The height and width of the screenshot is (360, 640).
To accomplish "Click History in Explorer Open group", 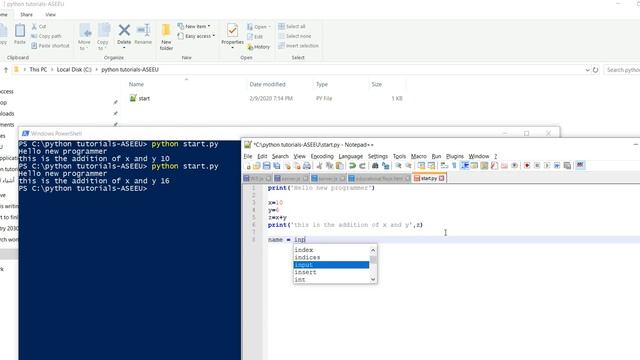I will pos(258,47).
